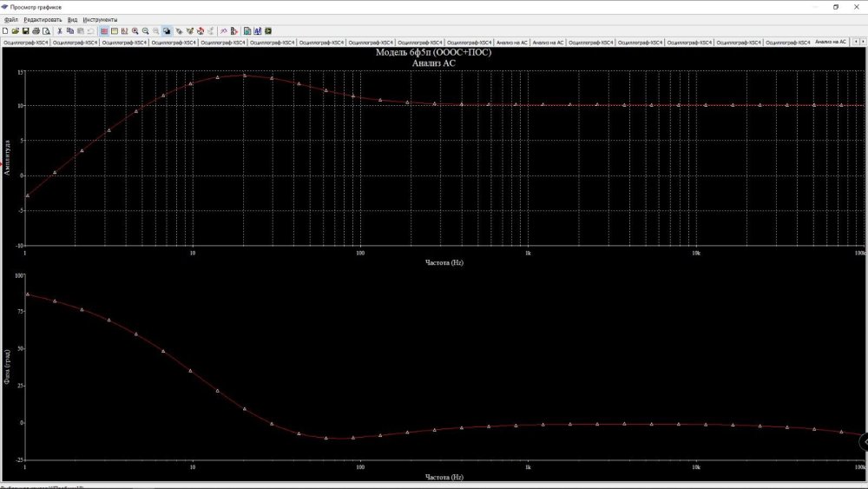Save the graph with the floppy icon
Screen dimensions: 868x489
[25, 30]
